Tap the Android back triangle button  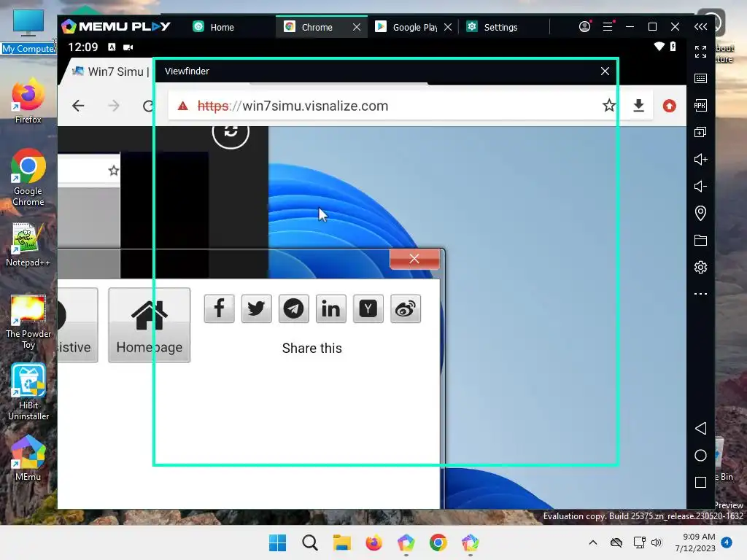(700, 428)
